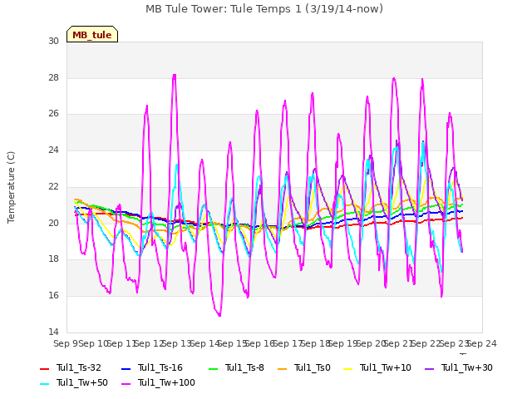This screenshot has width=532, height=399.
Task: Select the red Tul1_Ts-32 legend swatch
Action: click(x=44, y=368)
